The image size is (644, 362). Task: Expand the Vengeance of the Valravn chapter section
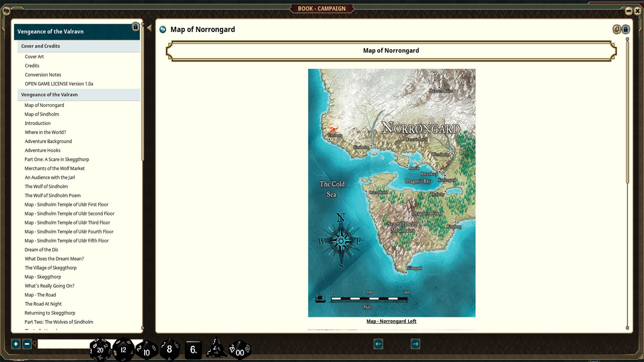tap(49, 95)
